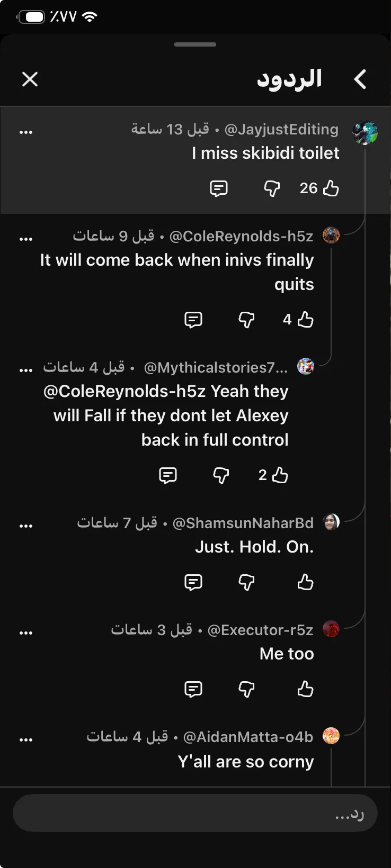This screenshot has height=868, width=391.
Task: Like the Mythicalstories7 comment with 2 likes
Action: [280, 475]
